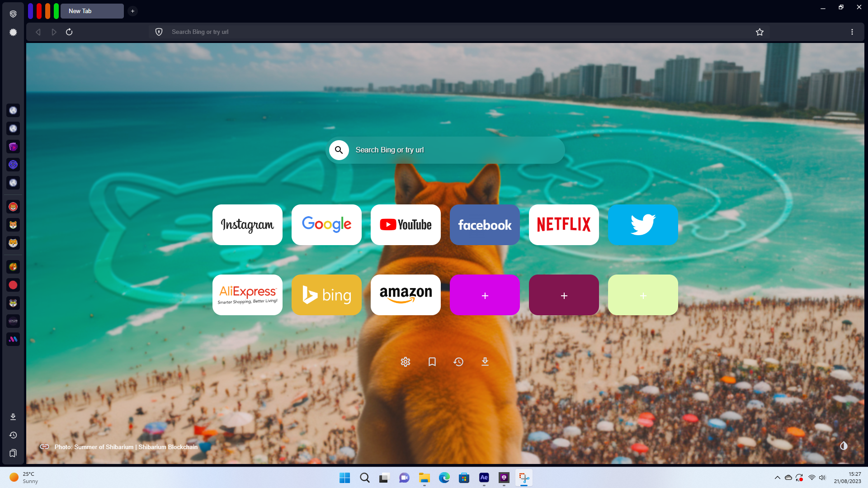
Task: Click the address bar site shield icon
Action: (x=159, y=32)
